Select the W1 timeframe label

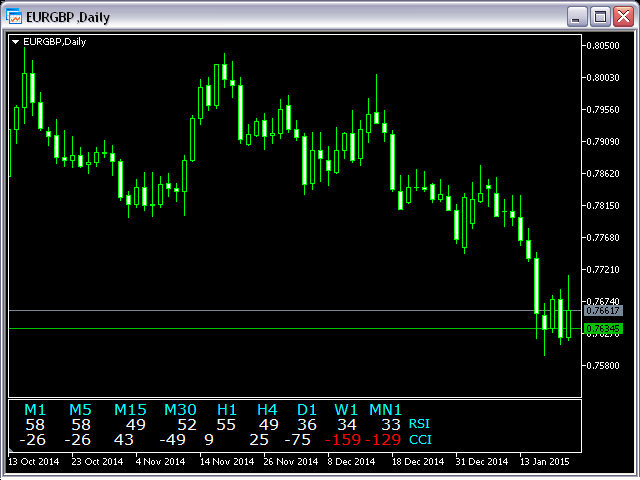click(346, 409)
